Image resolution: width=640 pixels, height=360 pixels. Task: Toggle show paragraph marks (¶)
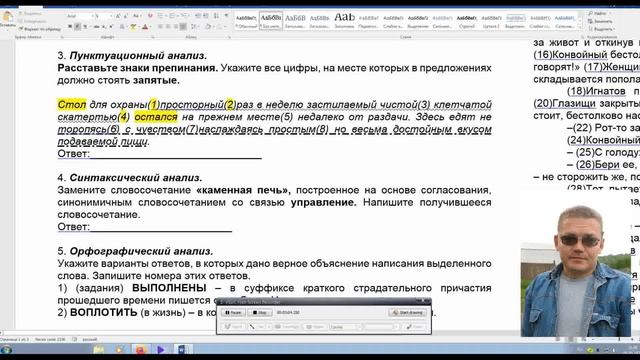click(226, 16)
